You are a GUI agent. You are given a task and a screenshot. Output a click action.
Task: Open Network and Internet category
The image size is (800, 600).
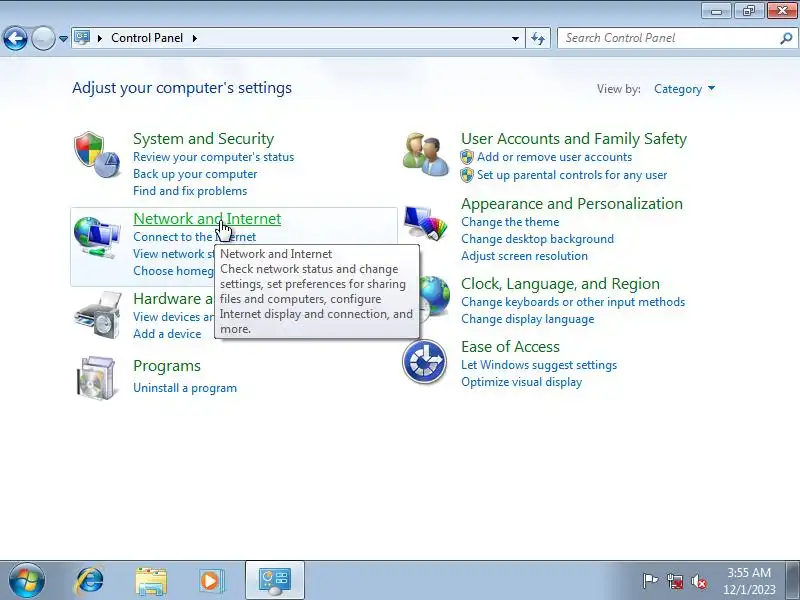(x=207, y=219)
